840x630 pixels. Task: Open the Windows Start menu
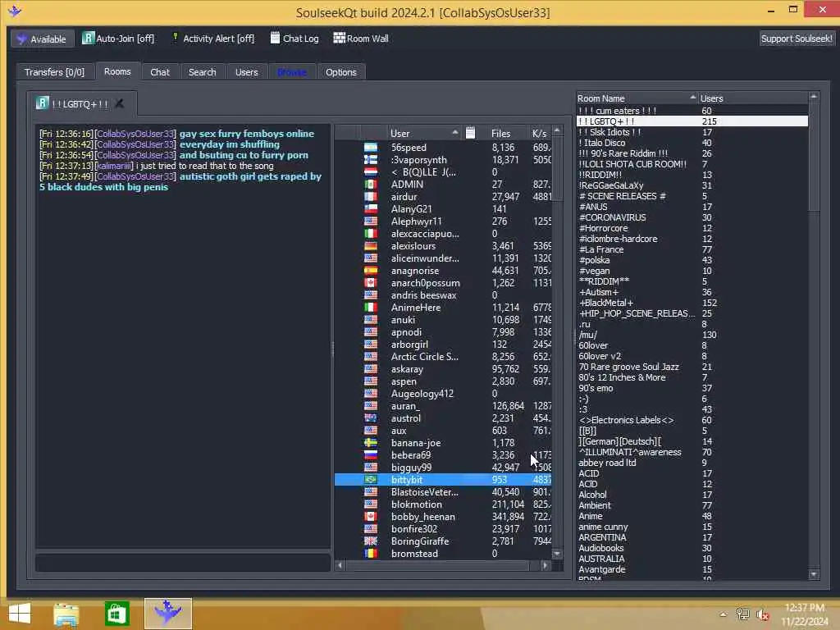[20, 614]
